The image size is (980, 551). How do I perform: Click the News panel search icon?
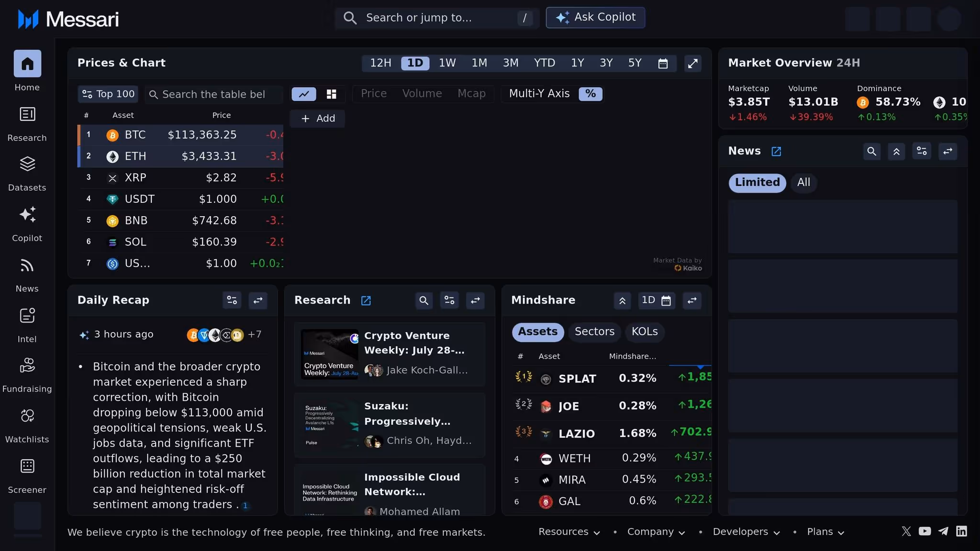871,152
